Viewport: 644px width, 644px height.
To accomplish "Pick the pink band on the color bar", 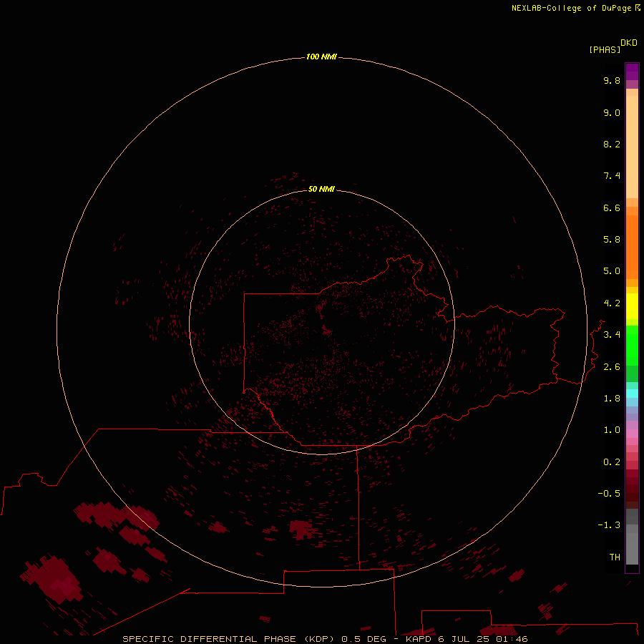I will (632, 434).
